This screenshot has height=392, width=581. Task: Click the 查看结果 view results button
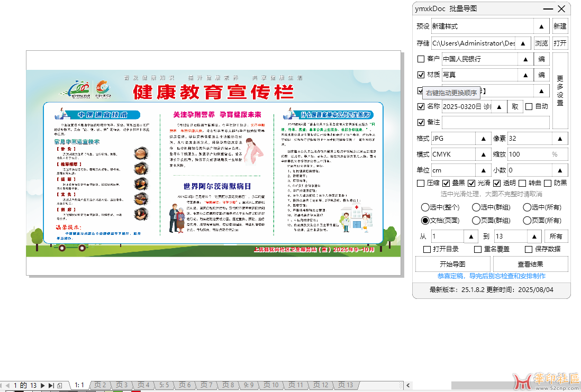pos(530,264)
